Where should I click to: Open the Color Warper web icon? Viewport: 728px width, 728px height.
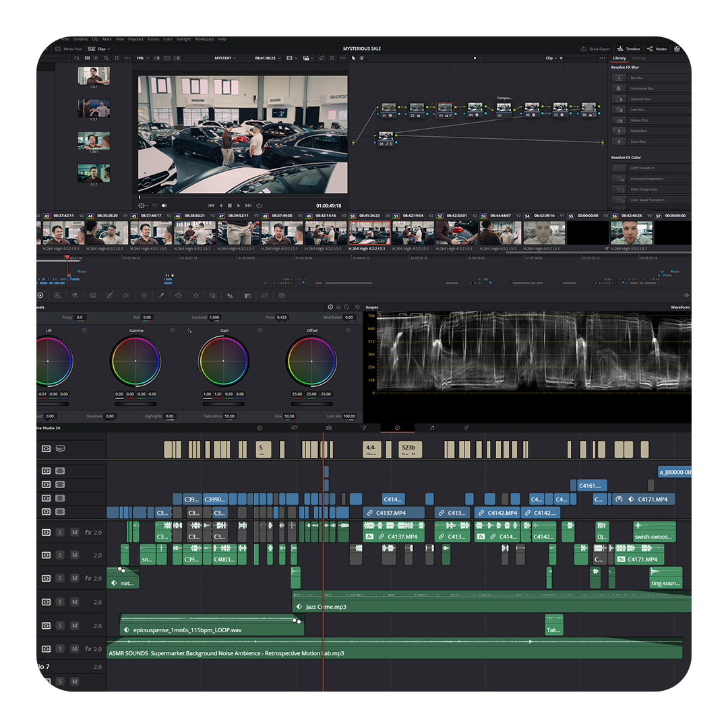pos(144,295)
